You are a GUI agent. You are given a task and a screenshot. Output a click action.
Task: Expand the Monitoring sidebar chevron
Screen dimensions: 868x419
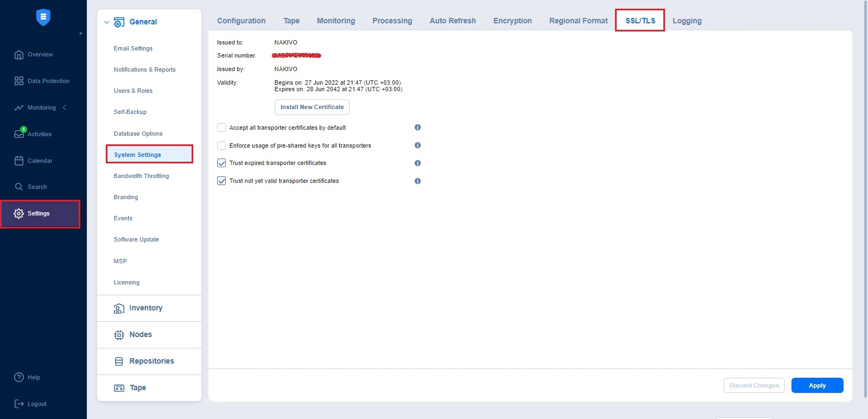click(65, 107)
